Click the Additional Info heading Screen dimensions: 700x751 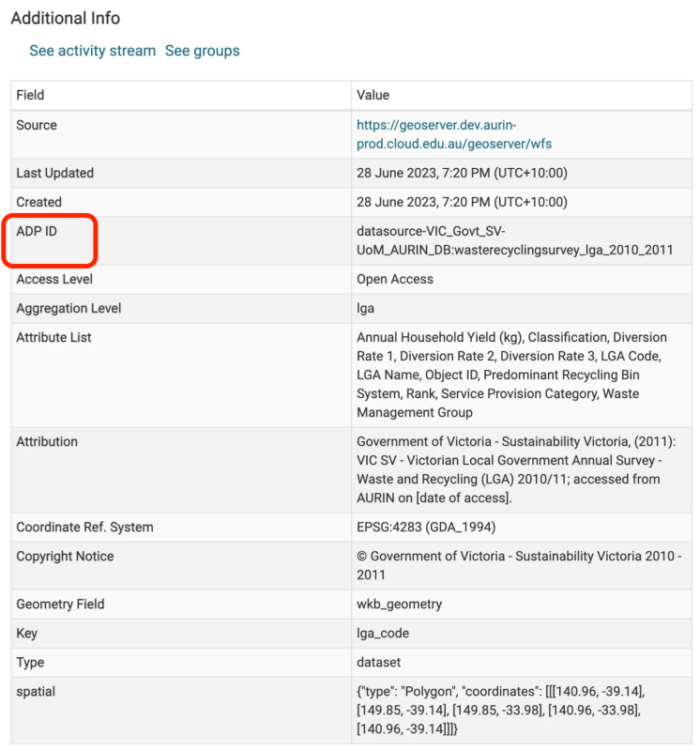click(x=66, y=18)
